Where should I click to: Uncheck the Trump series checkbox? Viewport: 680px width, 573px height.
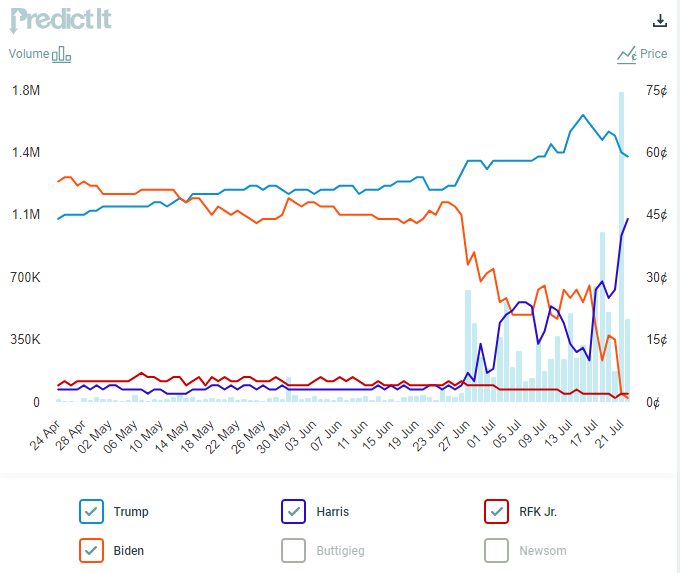[91, 512]
